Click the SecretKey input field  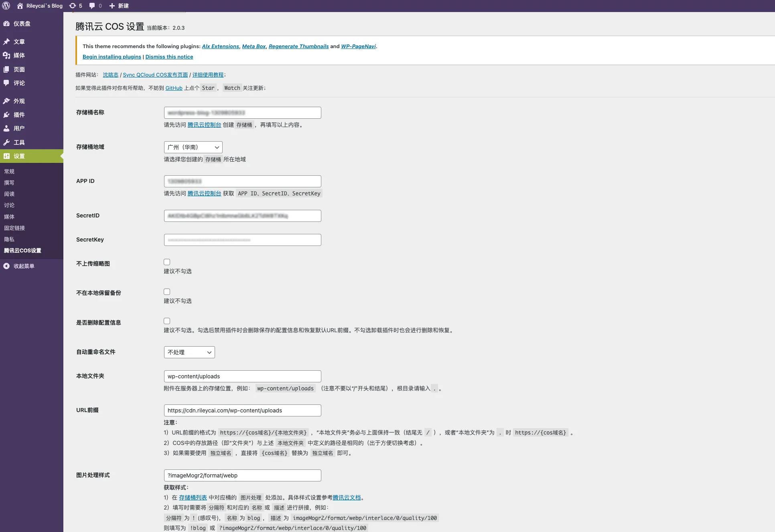click(243, 240)
